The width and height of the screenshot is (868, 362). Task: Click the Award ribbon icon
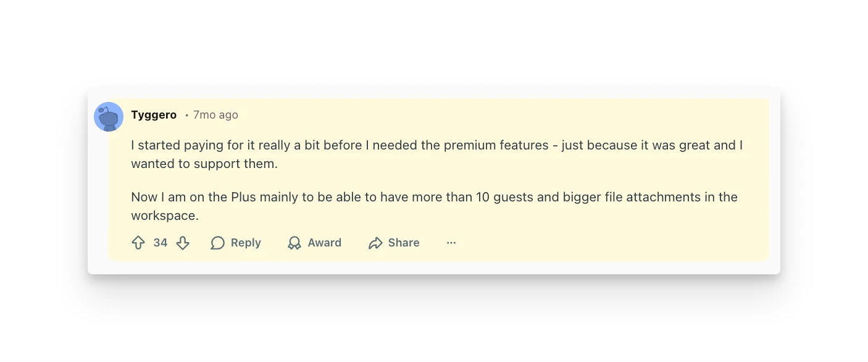294,243
